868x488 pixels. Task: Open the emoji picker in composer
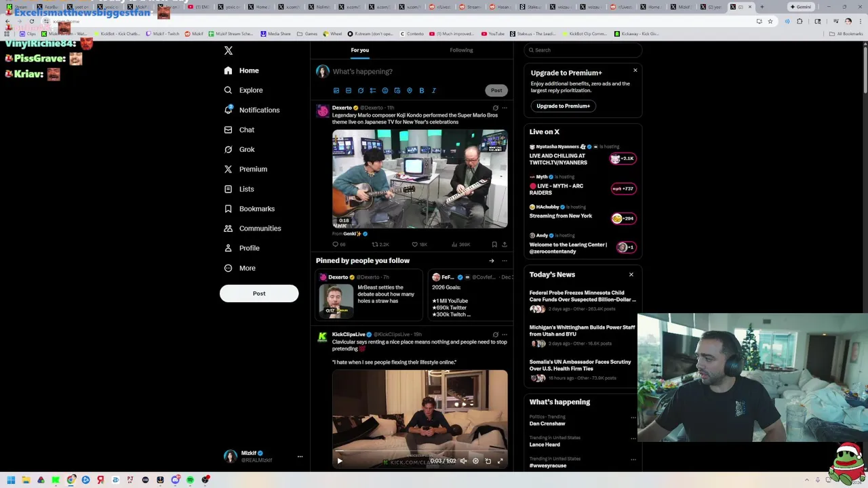pyautogui.click(x=385, y=90)
